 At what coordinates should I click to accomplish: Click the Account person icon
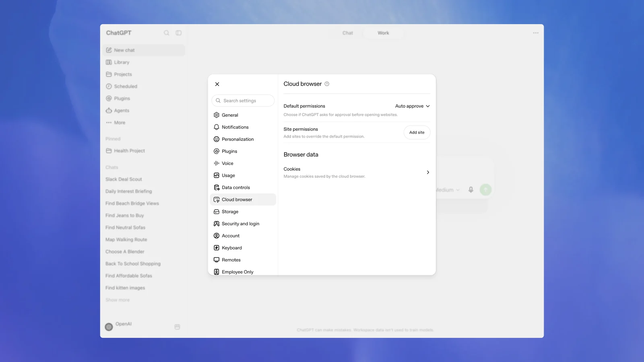coord(217,236)
